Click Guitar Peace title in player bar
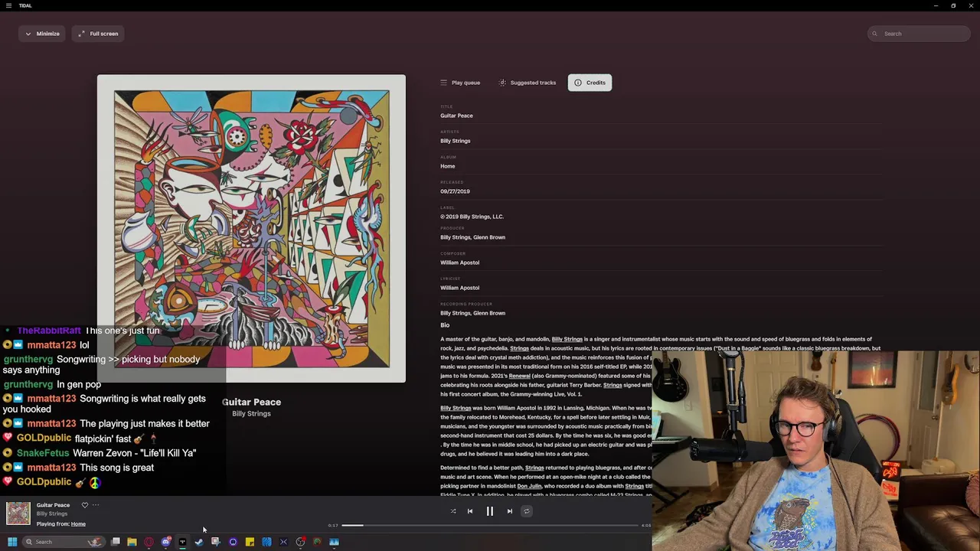 [x=53, y=505]
